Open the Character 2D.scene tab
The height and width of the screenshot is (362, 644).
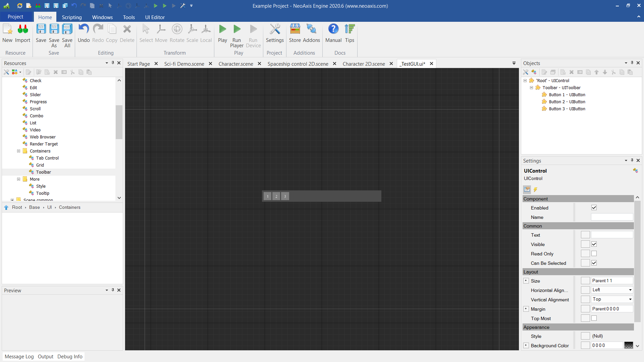(364, 64)
